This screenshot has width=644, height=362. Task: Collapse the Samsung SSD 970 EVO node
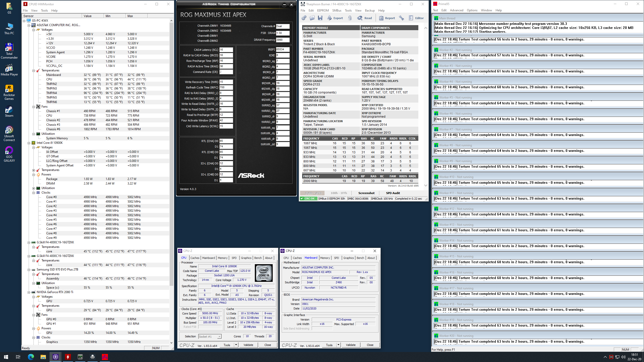click(x=29, y=269)
